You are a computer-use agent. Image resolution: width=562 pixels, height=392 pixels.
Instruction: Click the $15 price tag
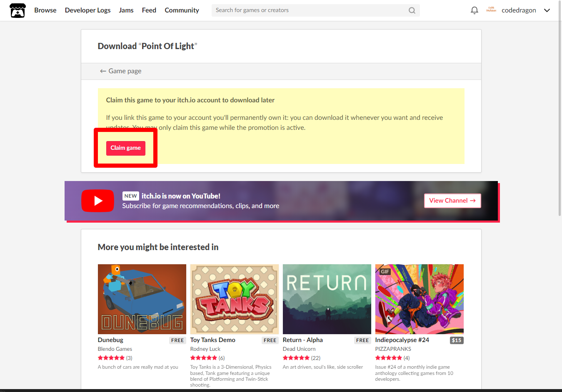coord(457,340)
